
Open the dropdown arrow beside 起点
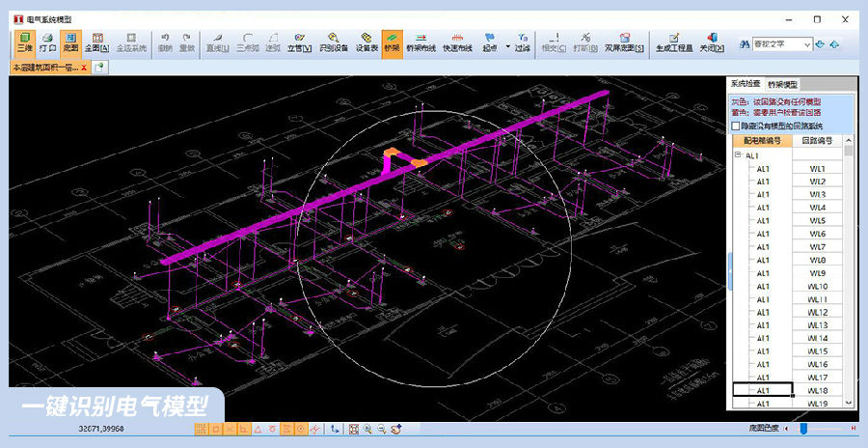coord(507,44)
